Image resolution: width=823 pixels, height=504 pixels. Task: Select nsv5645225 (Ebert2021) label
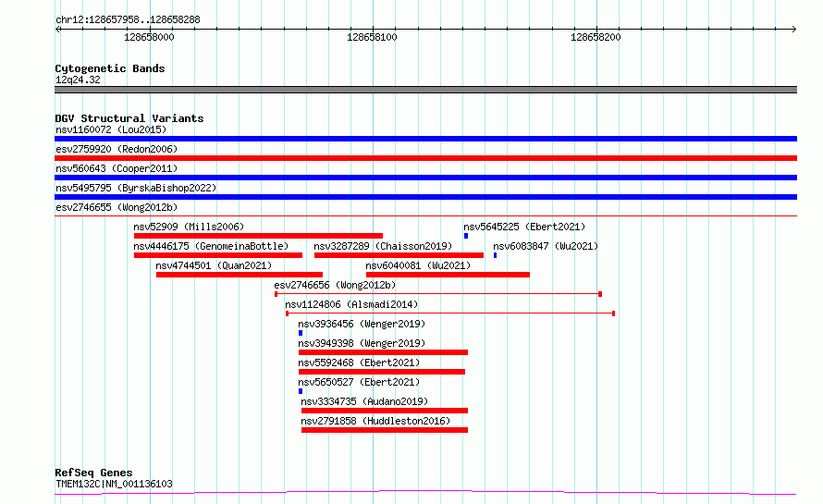[x=524, y=227]
